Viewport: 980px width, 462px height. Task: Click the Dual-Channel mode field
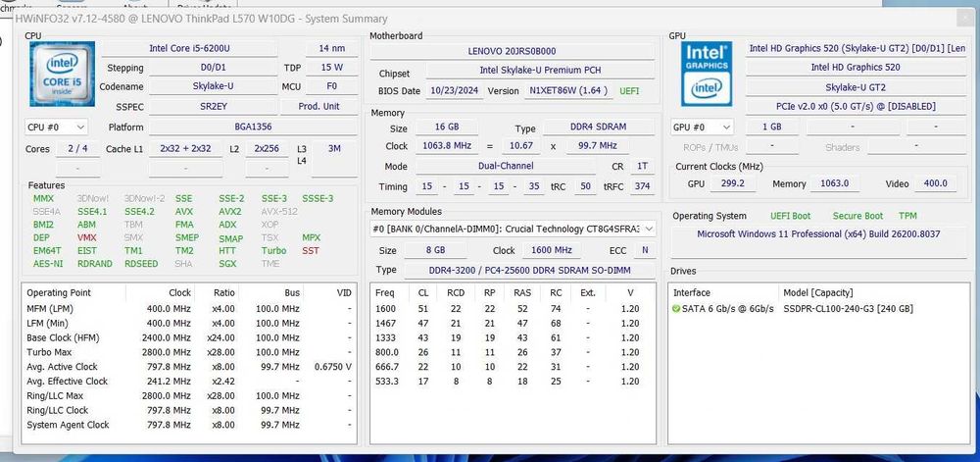pos(506,167)
